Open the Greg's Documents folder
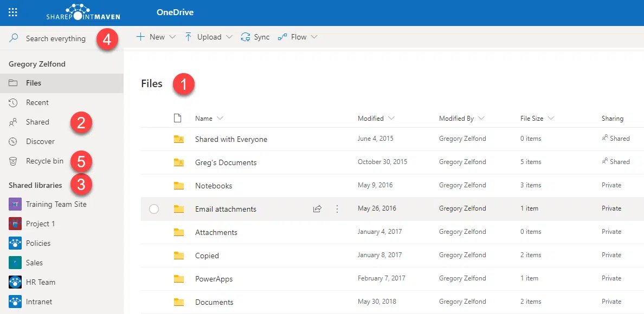644x314 pixels. [226, 163]
